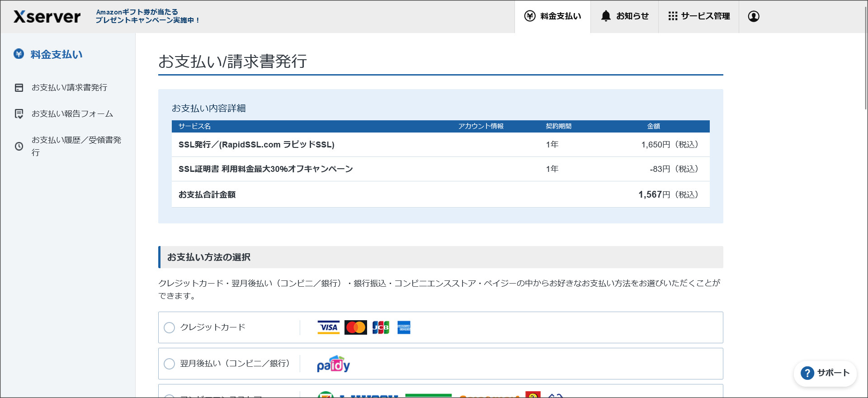The width and height of the screenshot is (868, 398).
Task: Open お支払い履歴/受領書発行 in the sidebar
Action: point(76,146)
